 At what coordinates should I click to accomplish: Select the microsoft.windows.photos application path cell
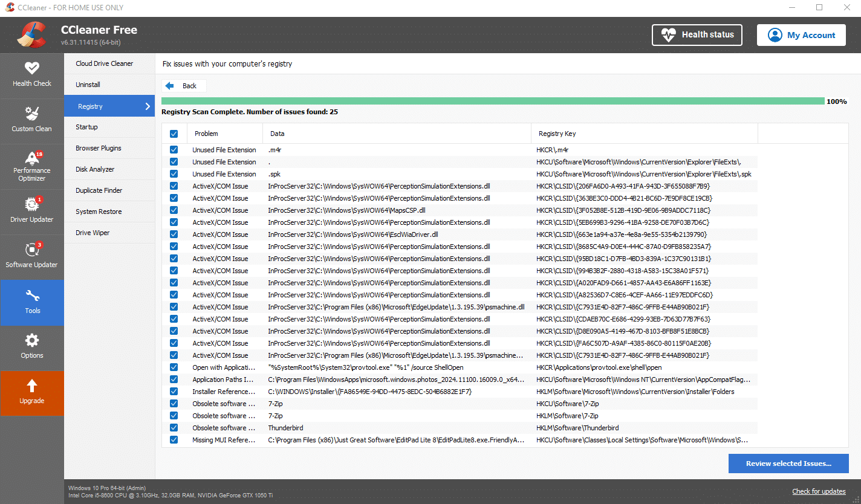[x=397, y=380]
